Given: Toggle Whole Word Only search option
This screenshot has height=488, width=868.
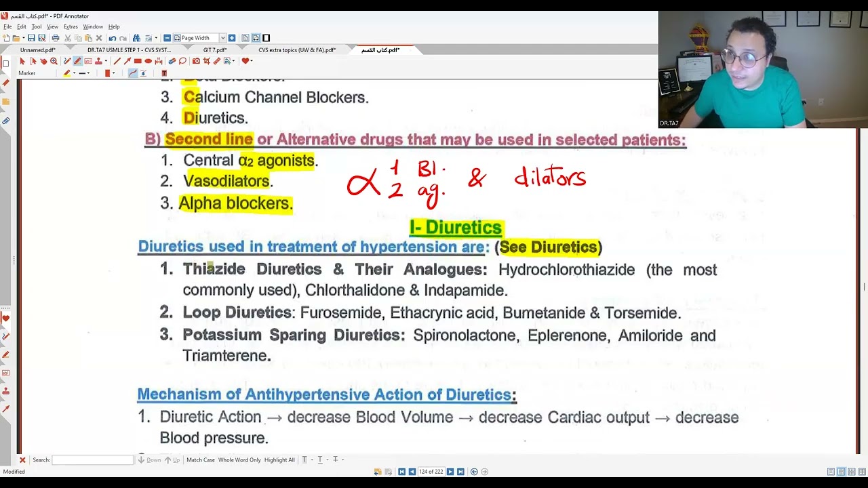Looking at the screenshot, I should [x=239, y=460].
